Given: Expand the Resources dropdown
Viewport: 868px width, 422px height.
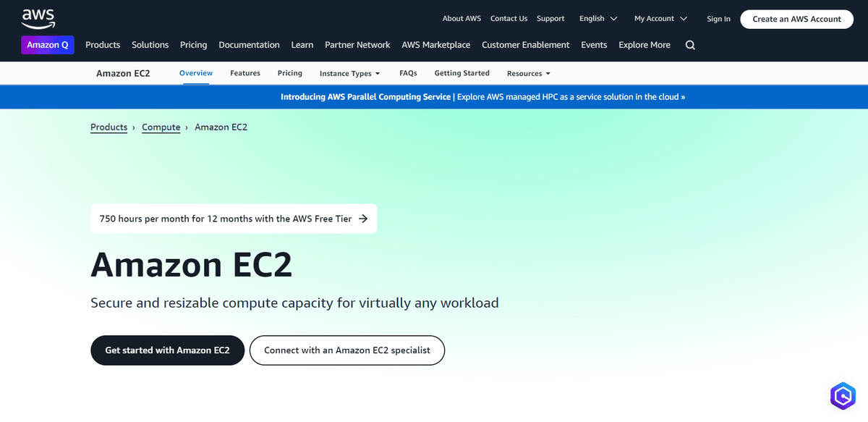Looking at the screenshot, I should 528,73.
